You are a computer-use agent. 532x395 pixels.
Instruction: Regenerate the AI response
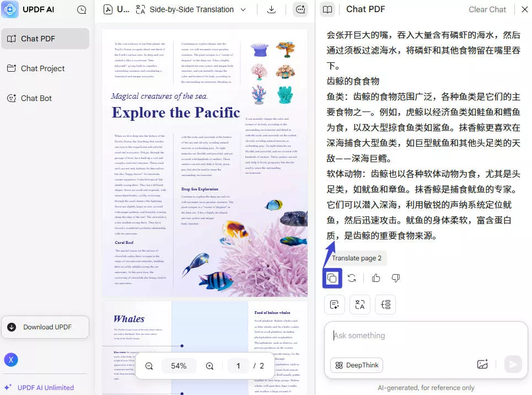point(352,278)
